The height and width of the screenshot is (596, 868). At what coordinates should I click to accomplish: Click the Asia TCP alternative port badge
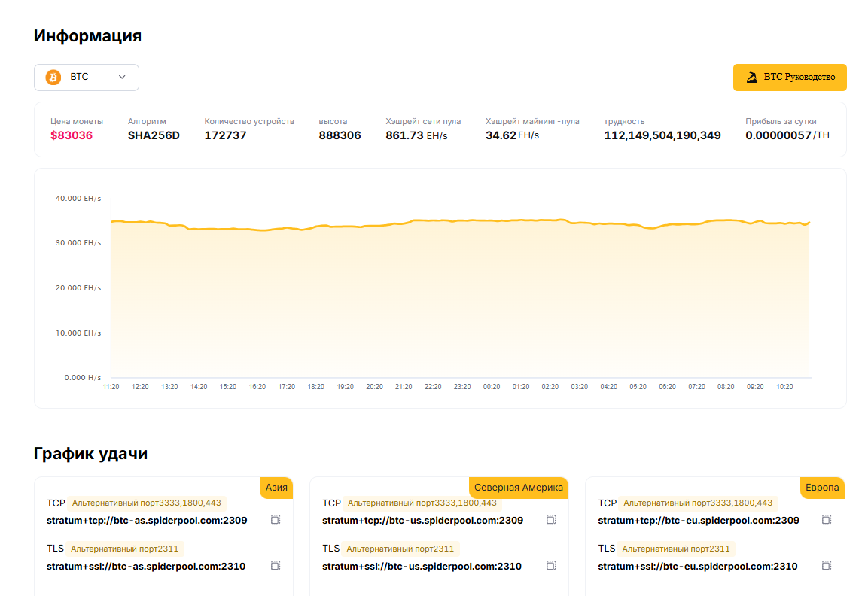(x=148, y=503)
